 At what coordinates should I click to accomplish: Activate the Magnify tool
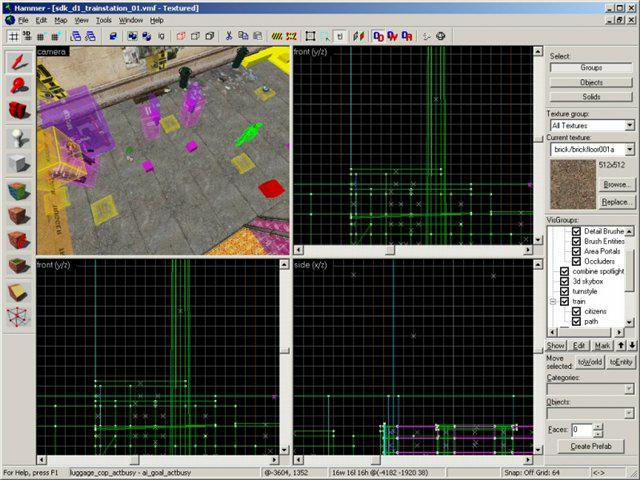pyautogui.click(x=17, y=86)
